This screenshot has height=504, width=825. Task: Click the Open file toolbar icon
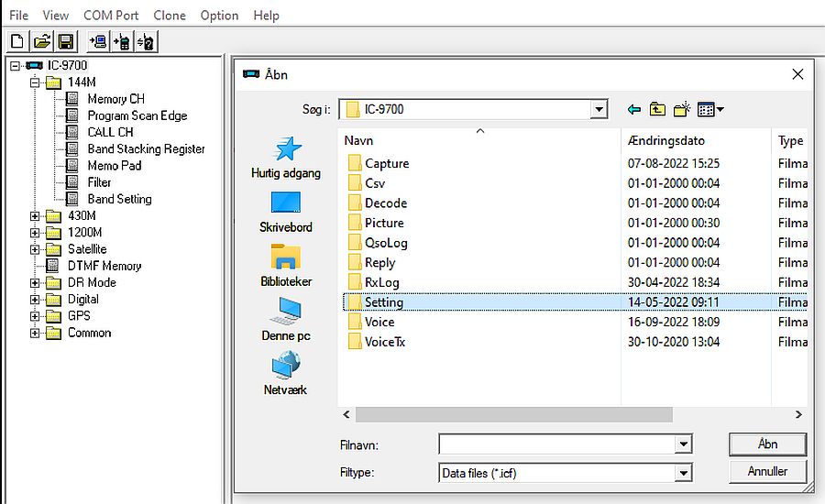(x=42, y=41)
